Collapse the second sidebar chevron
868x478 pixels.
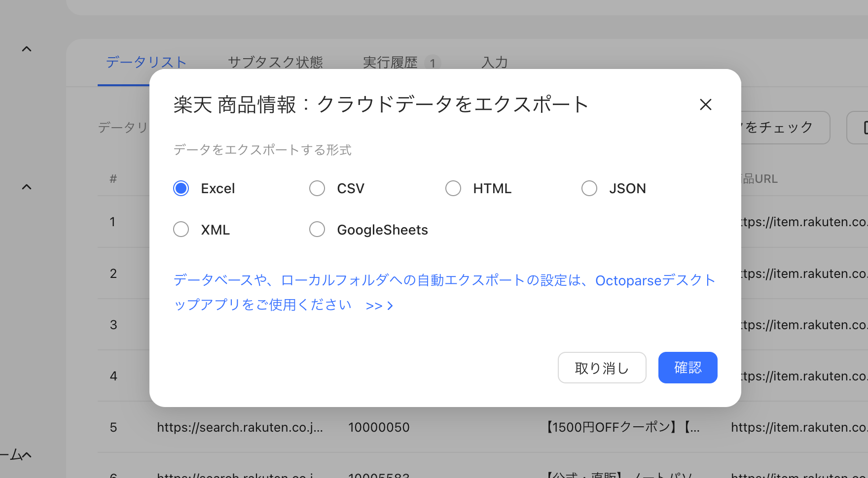coord(27,187)
